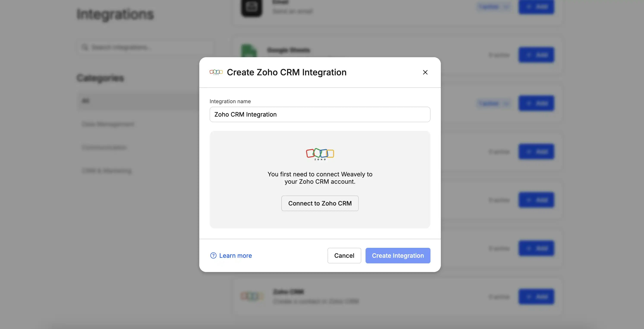The width and height of the screenshot is (644, 329).
Task: Select the Communication category
Action: point(104,147)
